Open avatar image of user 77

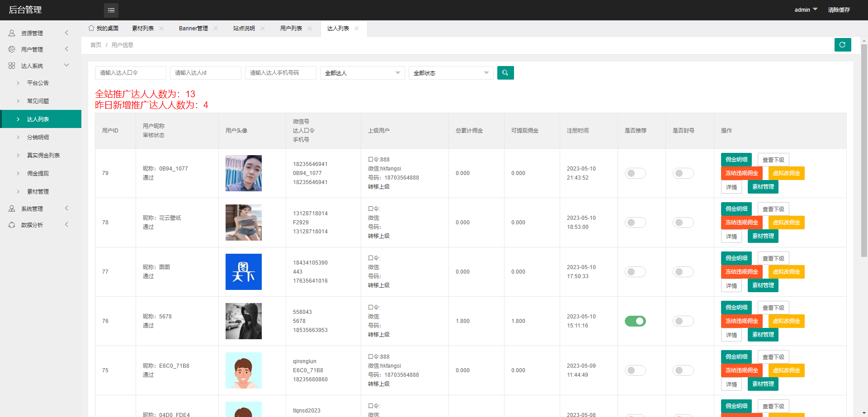(x=244, y=272)
